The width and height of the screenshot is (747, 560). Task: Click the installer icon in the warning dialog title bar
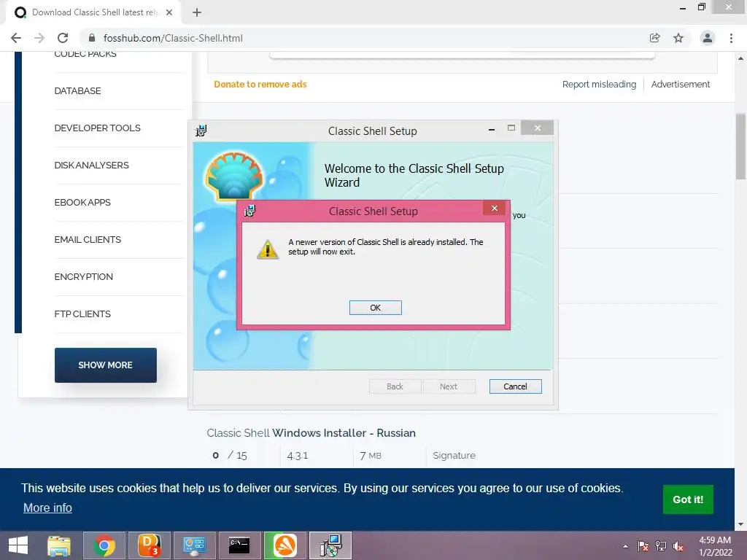click(249, 211)
